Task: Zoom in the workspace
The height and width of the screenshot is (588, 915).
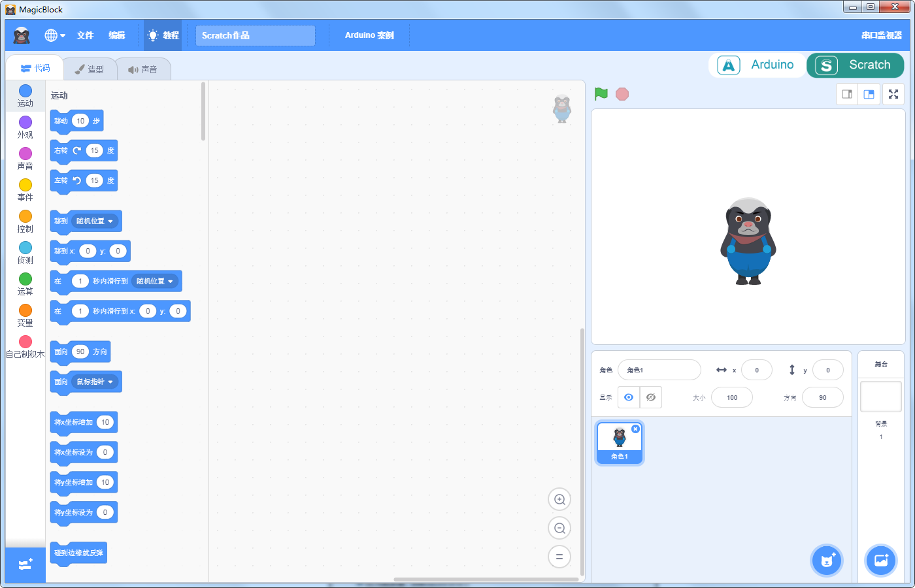Action: pos(559,500)
